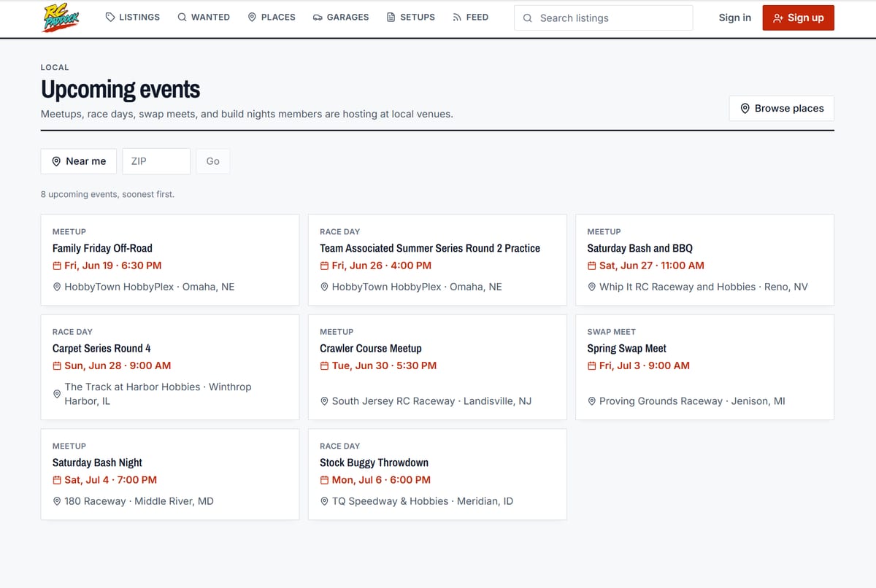This screenshot has height=588, width=876.
Task: Click the document icon beside Setups
Action: click(391, 17)
